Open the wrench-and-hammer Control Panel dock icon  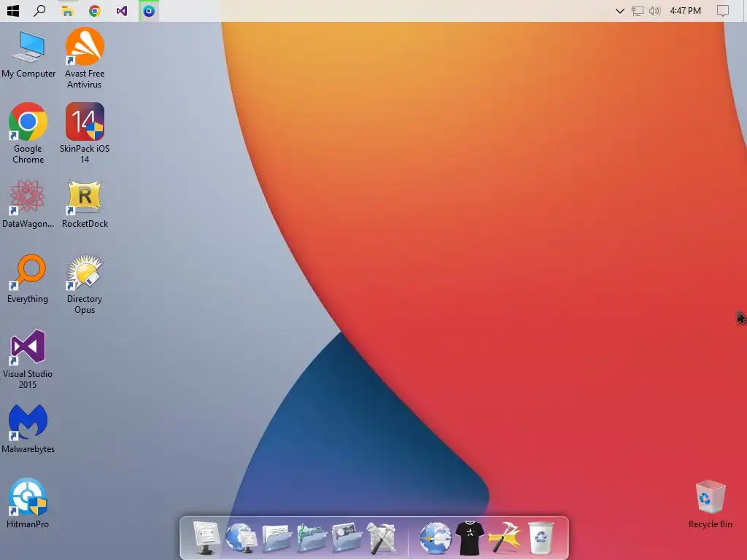[x=381, y=538]
